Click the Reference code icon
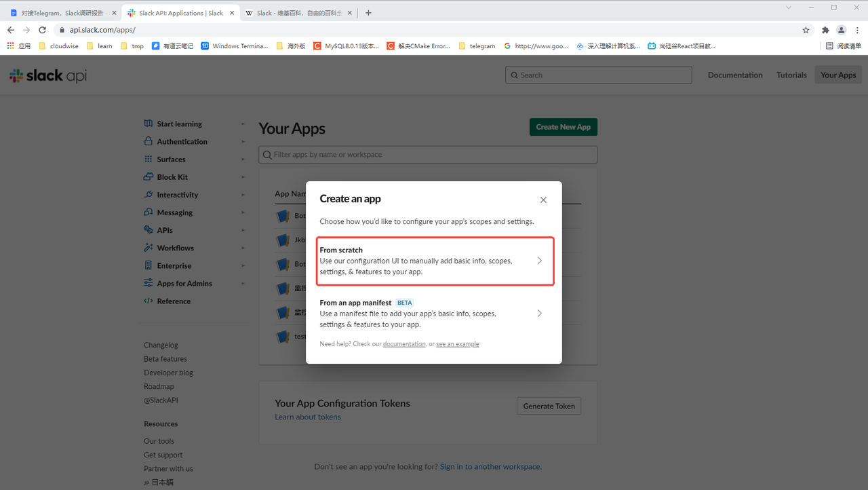868x490 pixels. 149,301
